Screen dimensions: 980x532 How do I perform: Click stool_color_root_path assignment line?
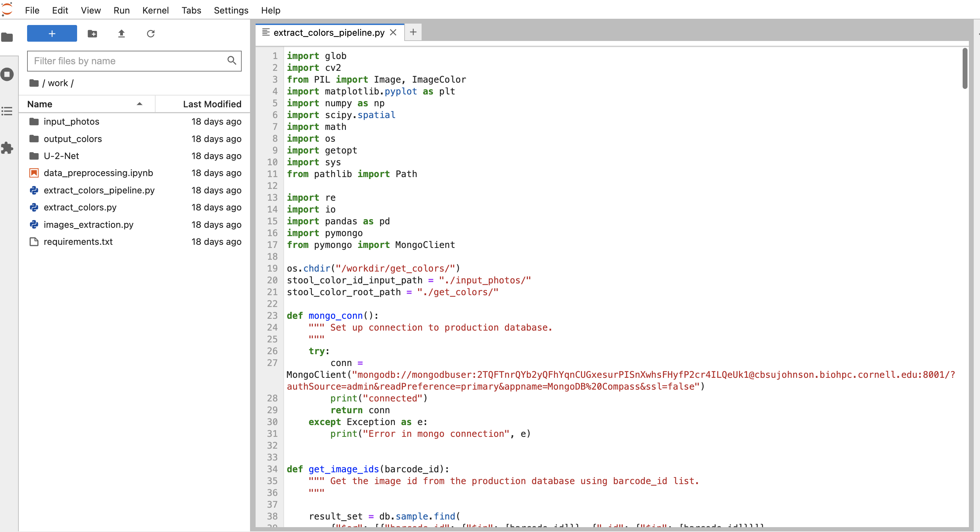[393, 292]
